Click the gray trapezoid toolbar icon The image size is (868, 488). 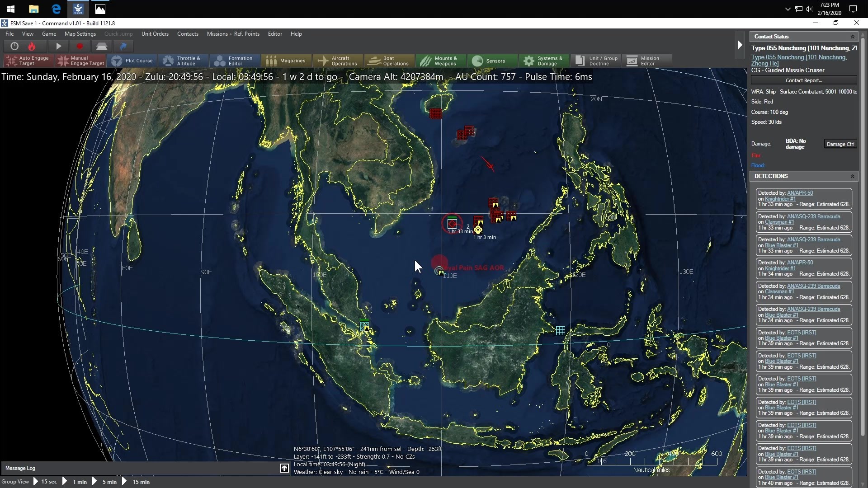(x=101, y=46)
